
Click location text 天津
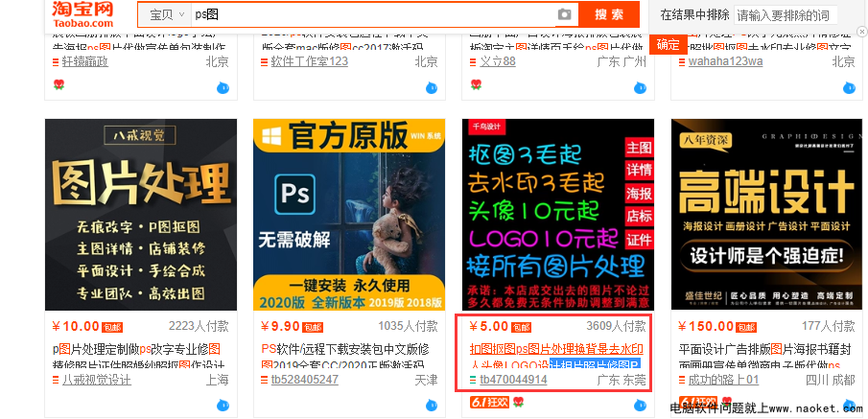(x=426, y=380)
